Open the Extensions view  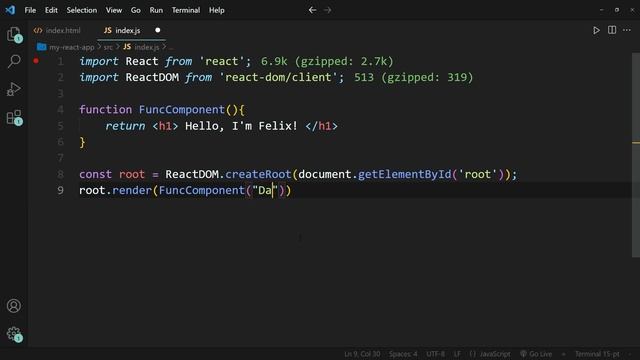pos(14,118)
